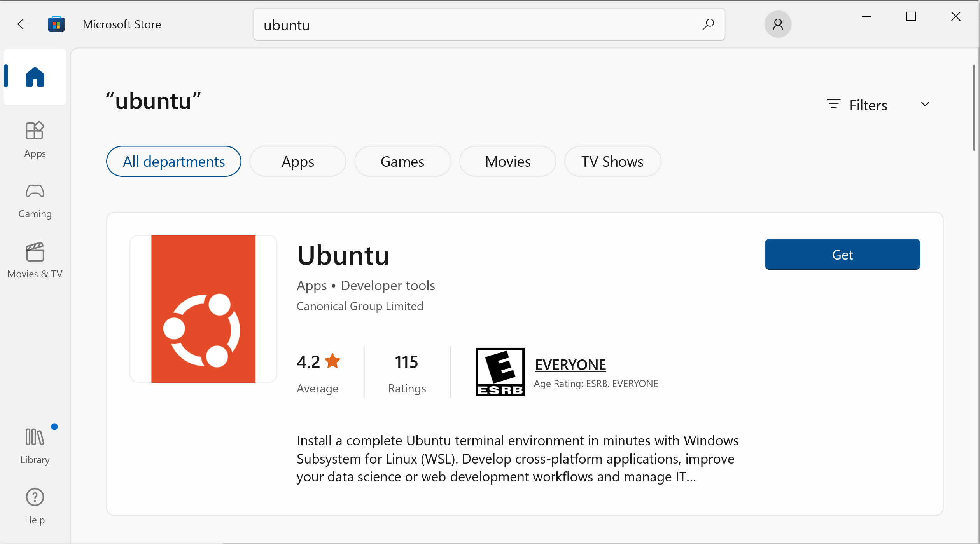The height and width of the screenshot is (544, 980).
Task: Click the Filters label
Action: click(x=868, y=105)
